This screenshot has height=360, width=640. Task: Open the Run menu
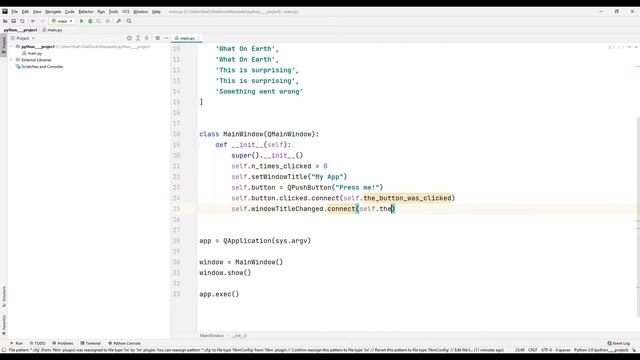(101, 11)
